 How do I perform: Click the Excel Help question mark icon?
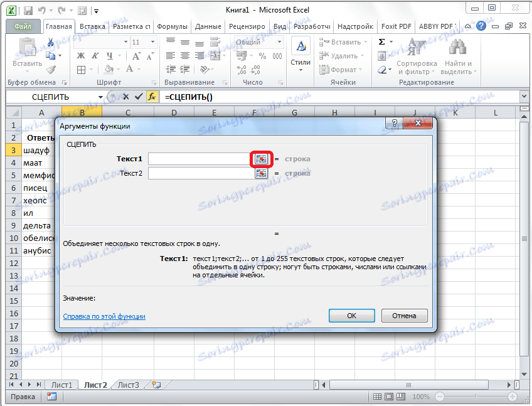tap(481, 26)
